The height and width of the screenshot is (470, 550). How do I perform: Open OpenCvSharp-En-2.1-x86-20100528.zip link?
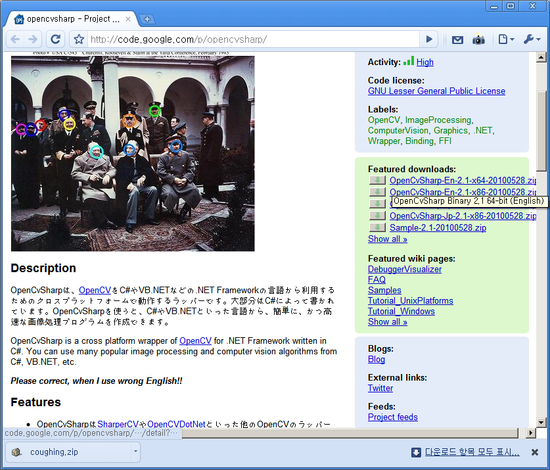click(x=463, y=192)
